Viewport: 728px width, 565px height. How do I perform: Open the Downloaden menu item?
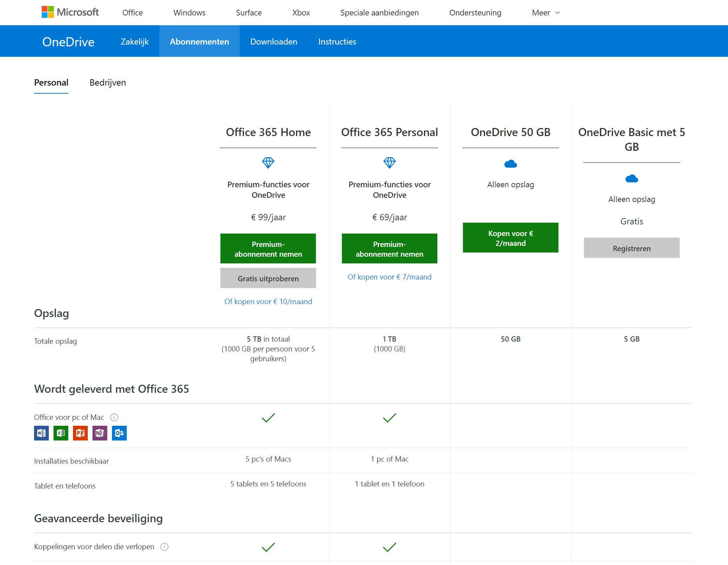point(273,42)
